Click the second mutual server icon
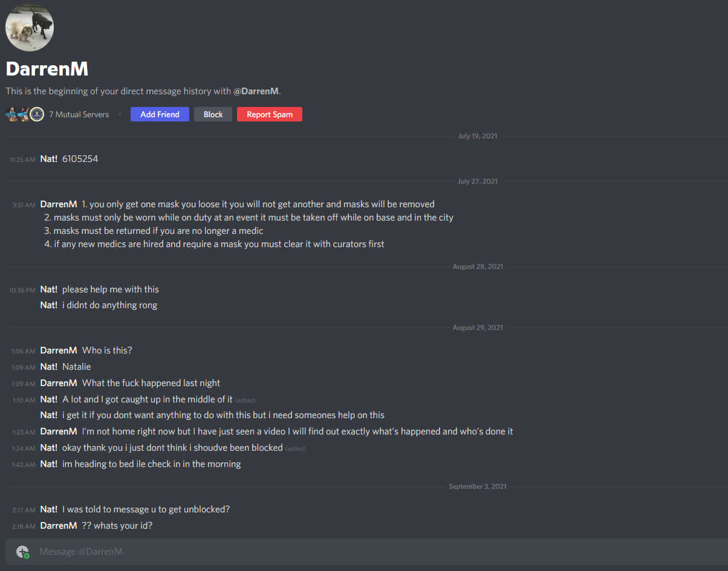Screen dimensions: 728x571 click(x=24, y=114)
